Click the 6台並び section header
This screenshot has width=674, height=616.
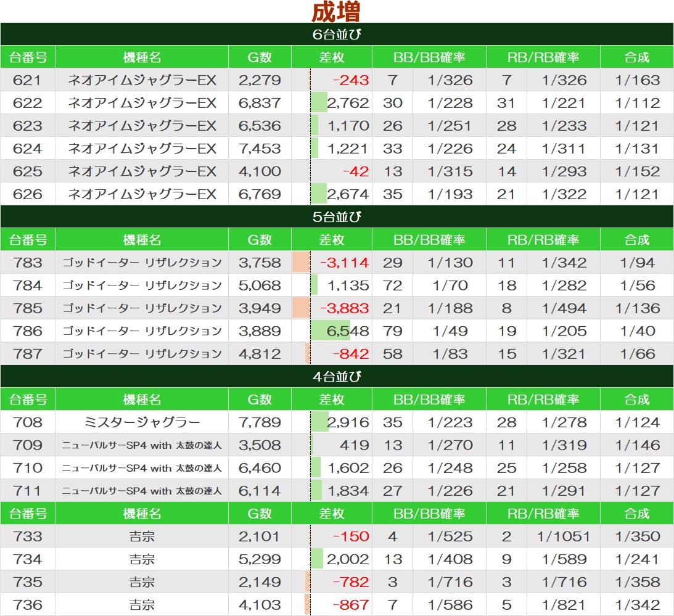(x=337, y=34)
